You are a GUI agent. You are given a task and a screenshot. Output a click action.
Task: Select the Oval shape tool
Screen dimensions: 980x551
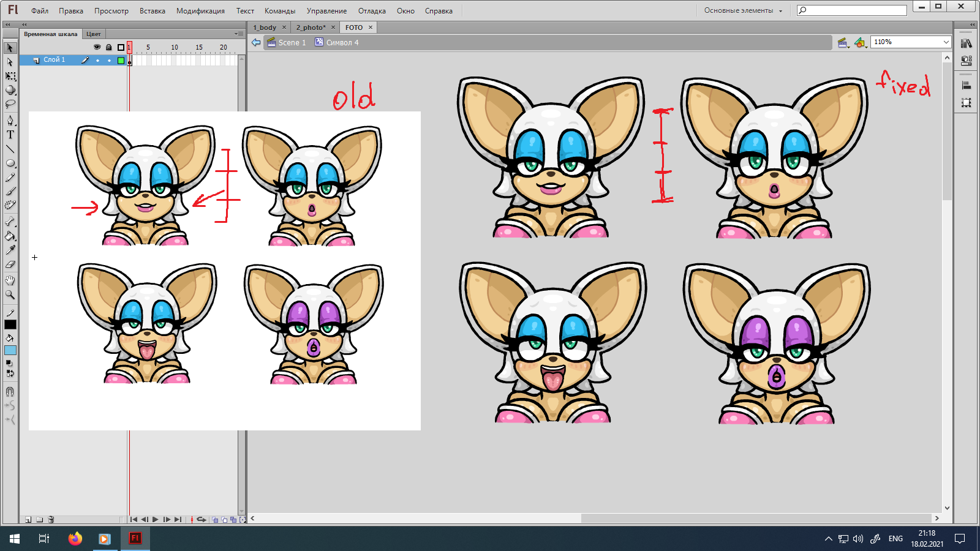[10, 163]
